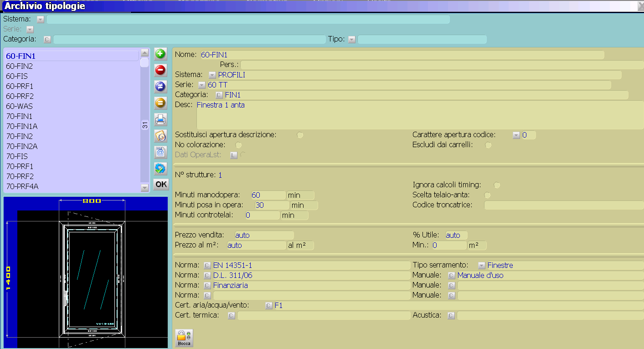The width and height of the screenshot is (644, 349).
Task: Click the list scrollbar down arrow
Action: coord(144,188)
